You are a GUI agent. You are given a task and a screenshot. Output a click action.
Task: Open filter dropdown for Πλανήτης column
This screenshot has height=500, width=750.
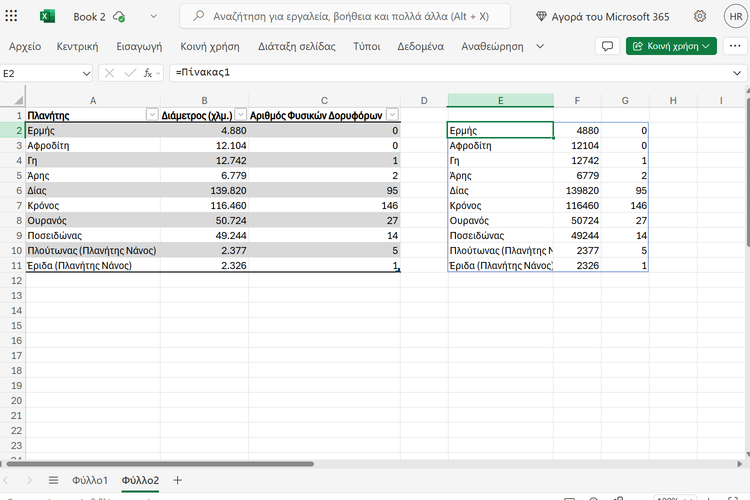(x=152, y=115)
